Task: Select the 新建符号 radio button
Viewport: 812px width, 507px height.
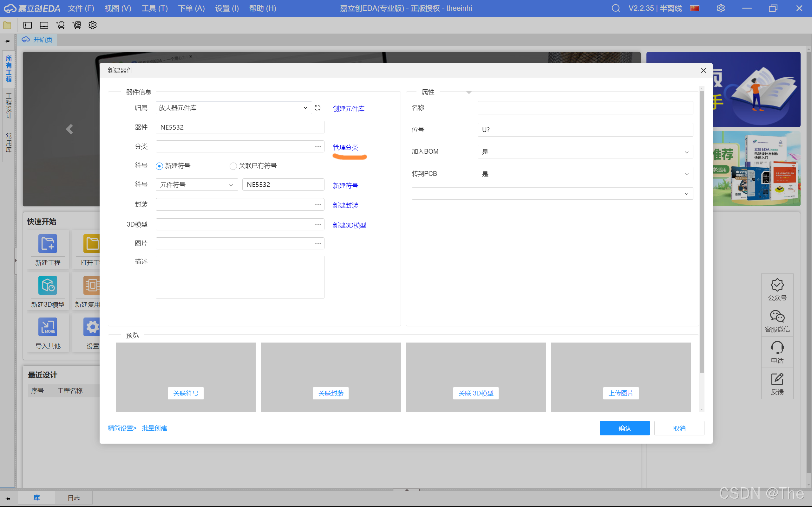Action: tap(159, 166)
